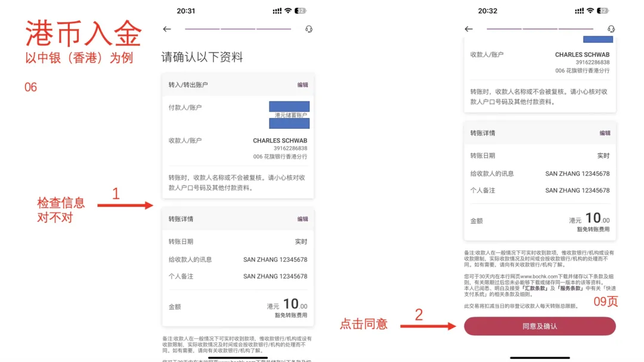The width and height of the screenshot is (644, 362).
Task: Select CHARLES SCHWAB payee on right screen
Action: coord(582,55)
